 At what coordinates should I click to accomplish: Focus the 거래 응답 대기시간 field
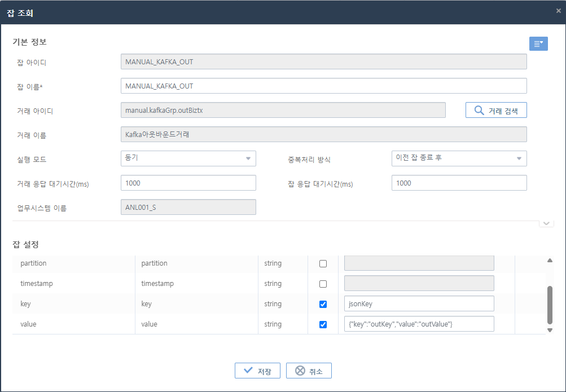click(x=188, y=183)
